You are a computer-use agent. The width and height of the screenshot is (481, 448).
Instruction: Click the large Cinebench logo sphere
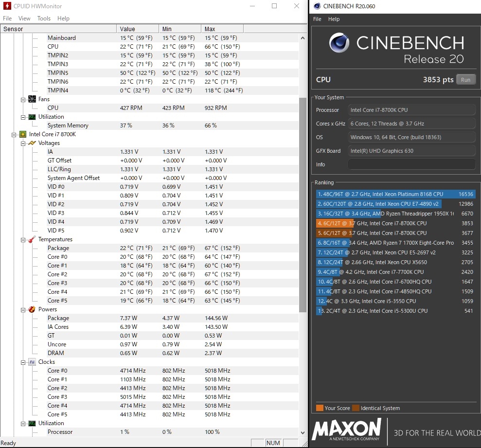(x=339, y=43)
